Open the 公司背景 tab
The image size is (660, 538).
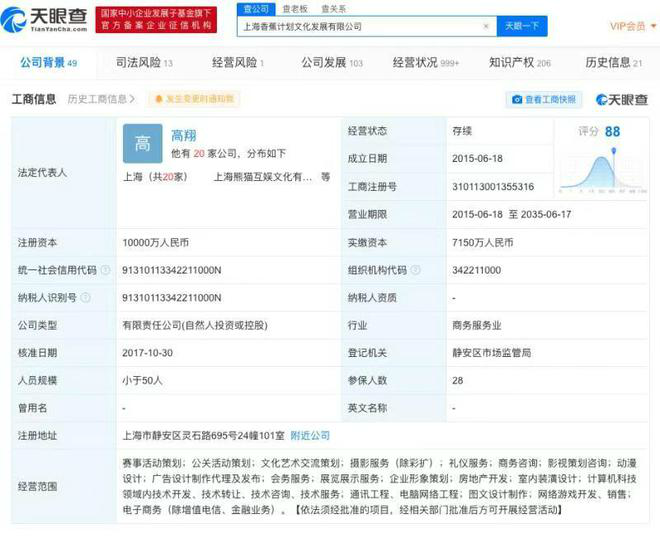click(x=48, y=63)
